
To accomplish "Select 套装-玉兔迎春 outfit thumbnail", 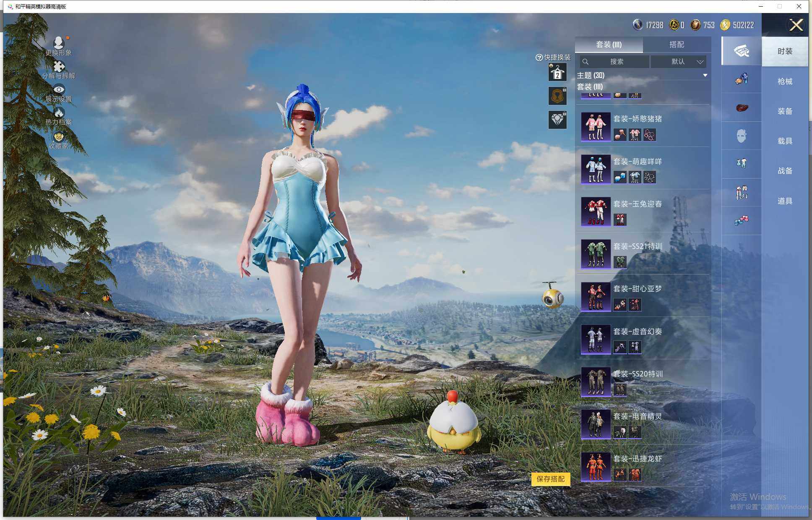I will tap(596, 212).
